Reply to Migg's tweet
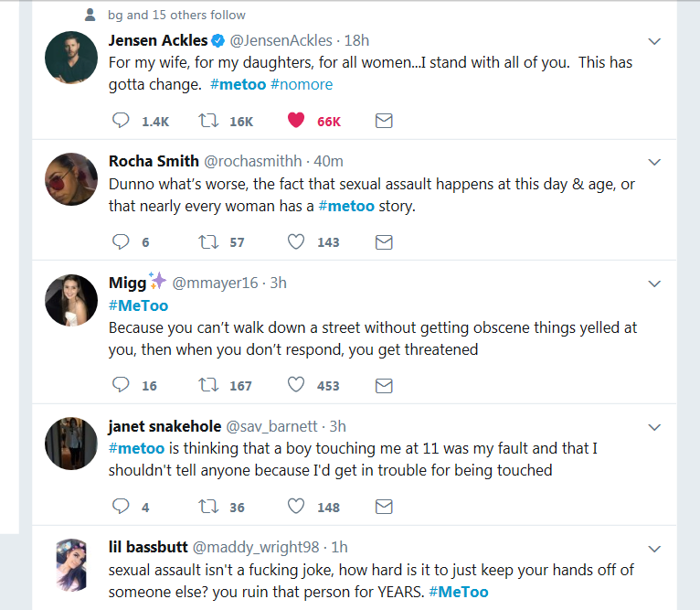The image size is (700, 610). [x=121, y=385]
